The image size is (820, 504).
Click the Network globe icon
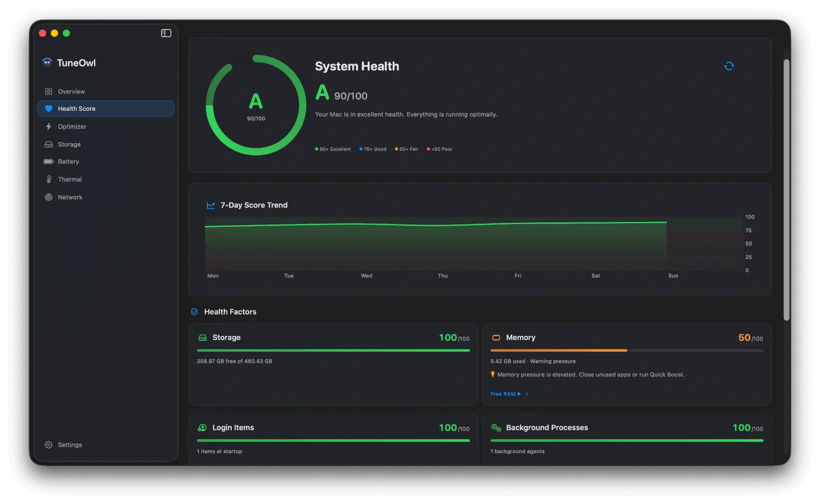[x=48, y=197]
